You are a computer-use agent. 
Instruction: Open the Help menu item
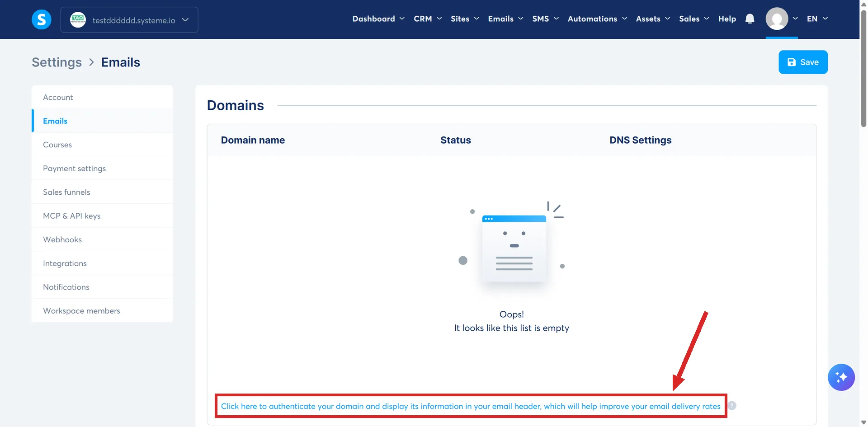pyautogui.click(x=727, y=19)
